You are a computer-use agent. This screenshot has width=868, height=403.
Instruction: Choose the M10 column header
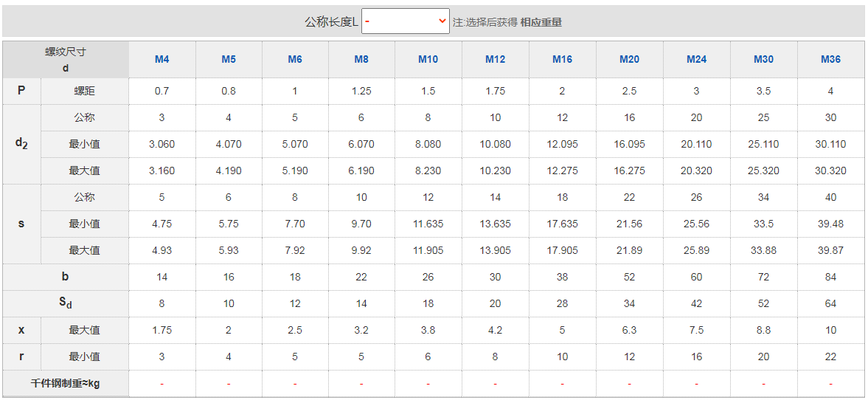[x=428, y=59]
